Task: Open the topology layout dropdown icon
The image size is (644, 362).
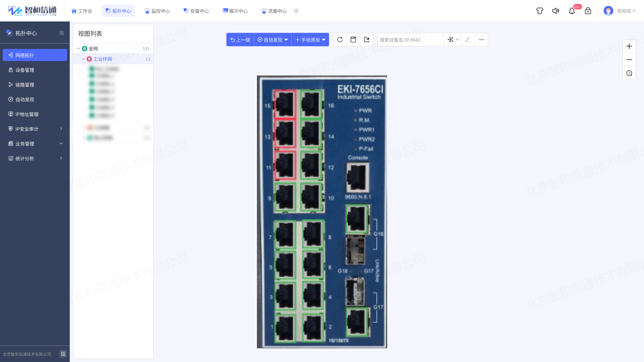Action: [x=453, y=40]
